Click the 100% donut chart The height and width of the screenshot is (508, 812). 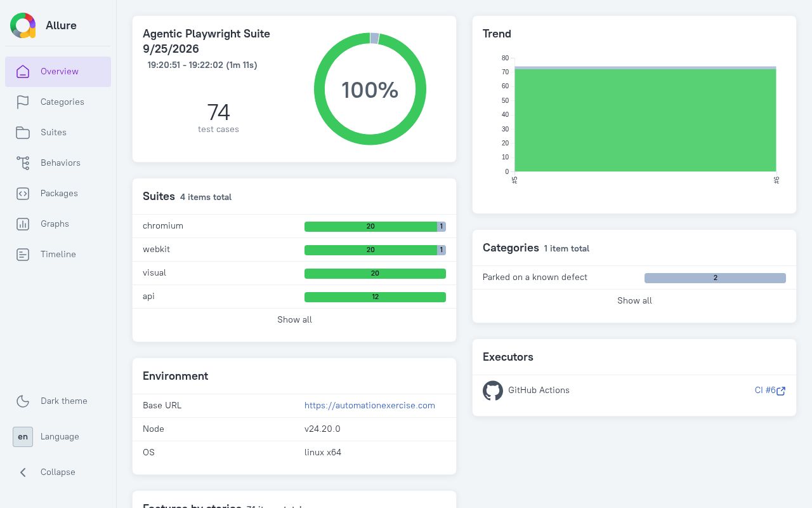[x=370, y=89]
